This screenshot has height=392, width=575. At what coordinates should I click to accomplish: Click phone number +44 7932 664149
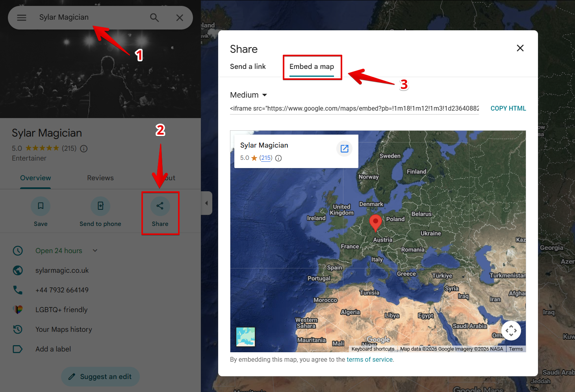(62, 290)
